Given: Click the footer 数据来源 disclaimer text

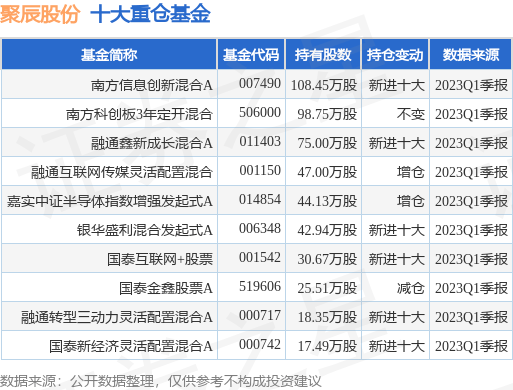Looking at the screenshot, I should pos(161,381).
